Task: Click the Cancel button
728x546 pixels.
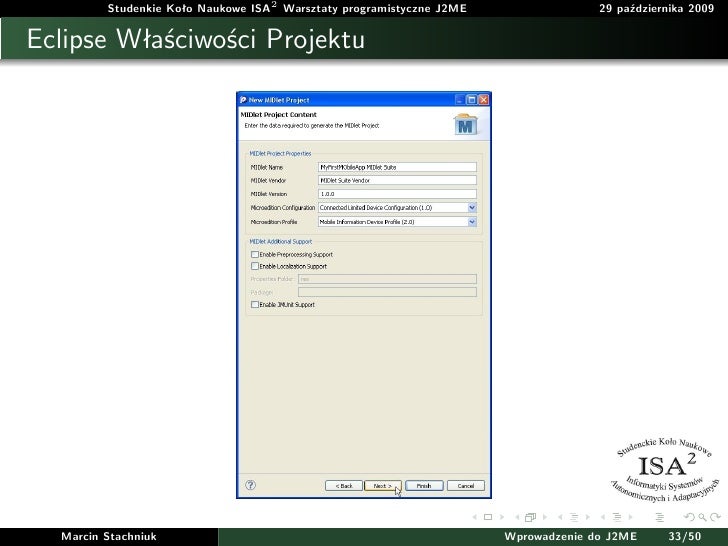Action: (466, 486)
